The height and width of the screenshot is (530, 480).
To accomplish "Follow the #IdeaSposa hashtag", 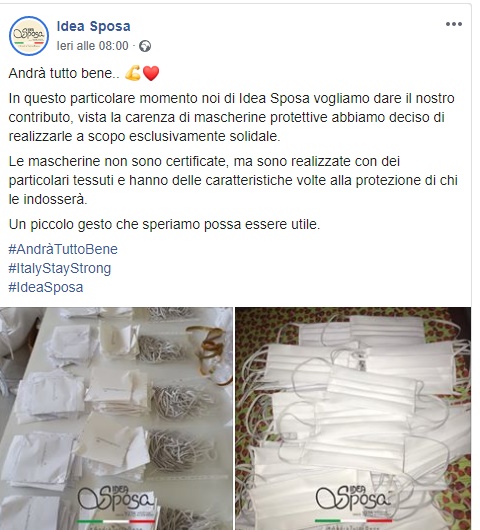I will [x=46, y=287].
